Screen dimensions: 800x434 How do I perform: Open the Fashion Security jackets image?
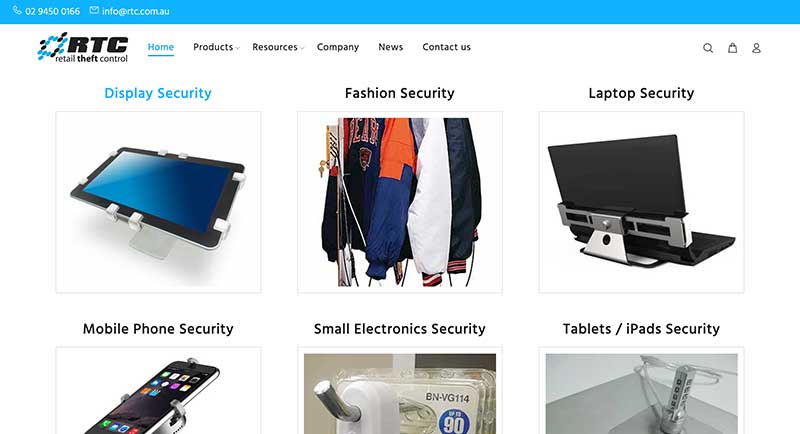point(399,202)
